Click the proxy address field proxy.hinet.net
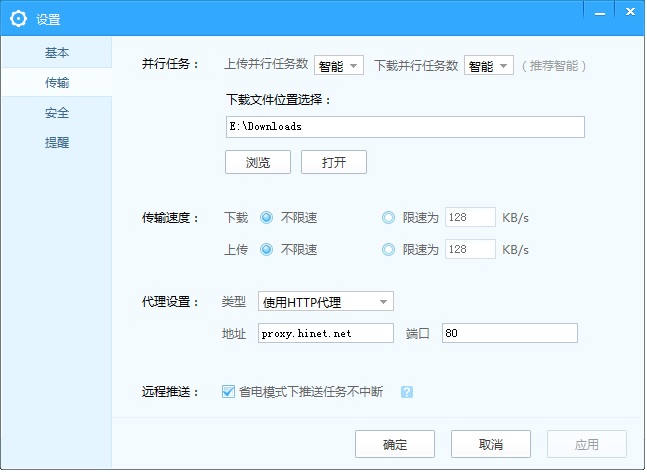The width and height of the screenshot is (647, 472). [326, 333]
